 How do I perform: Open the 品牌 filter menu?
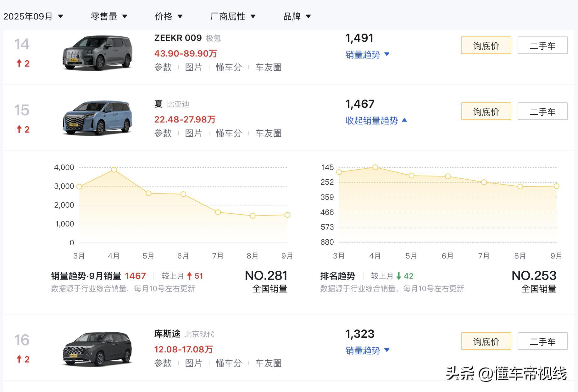(297, 16)
